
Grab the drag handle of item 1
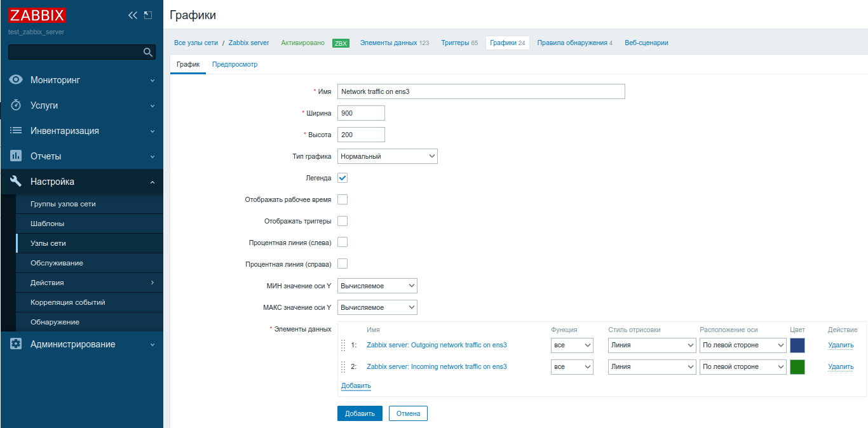pos(344,345)
